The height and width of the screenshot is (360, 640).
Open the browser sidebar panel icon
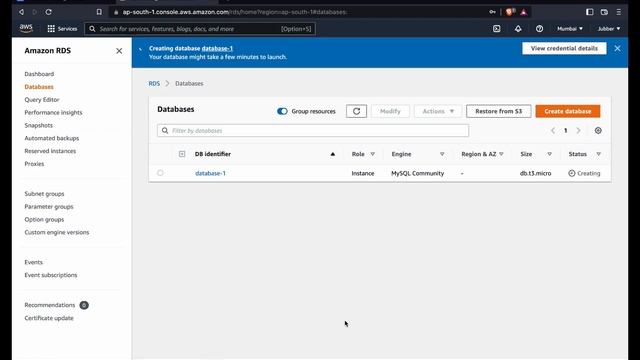(589, 12)
